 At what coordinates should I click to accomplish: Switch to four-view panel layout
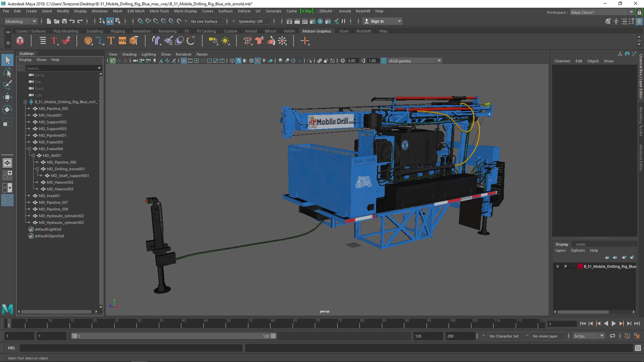pos(7,175)
